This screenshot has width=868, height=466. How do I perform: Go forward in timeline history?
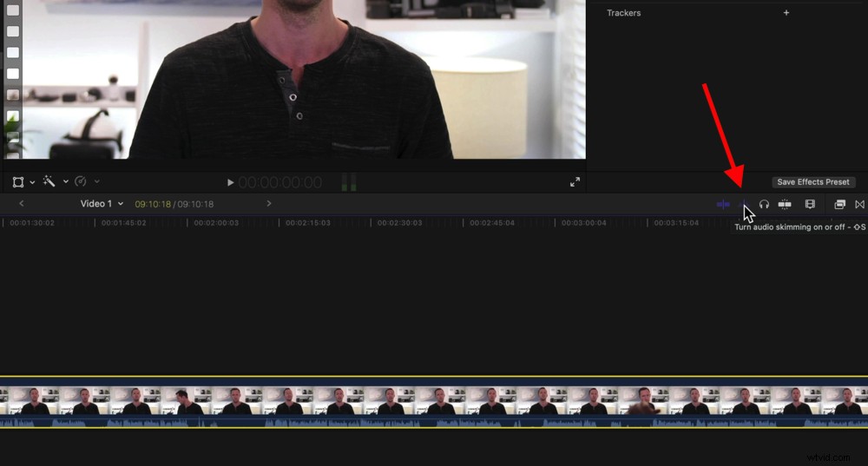pyautogui.click(x=269, y=204)
